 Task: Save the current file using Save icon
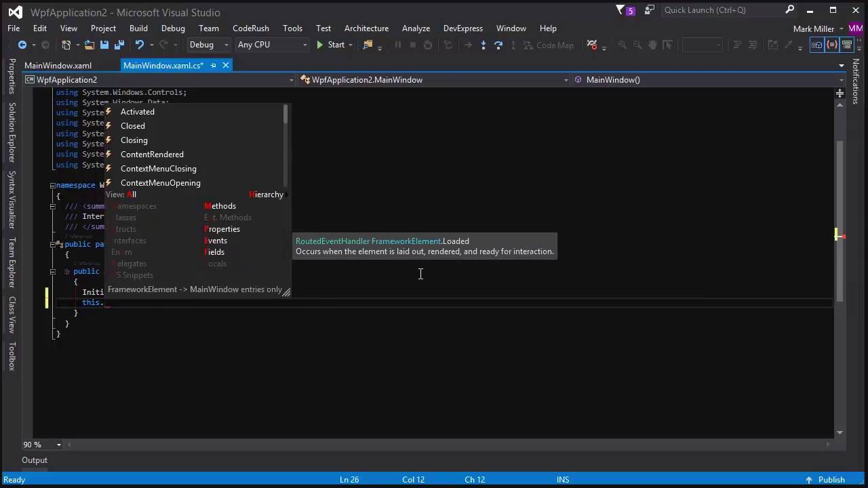tap(104, 45)
